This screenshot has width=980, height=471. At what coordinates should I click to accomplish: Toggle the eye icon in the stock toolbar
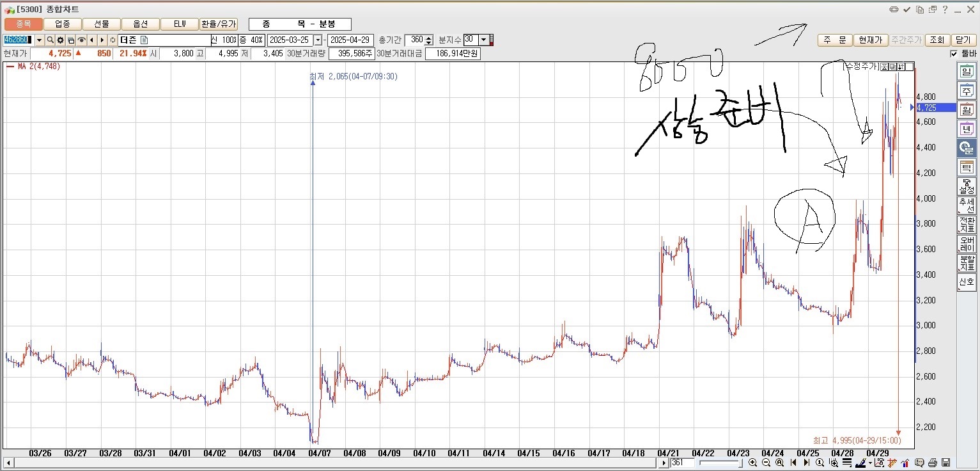coord(81,40)
